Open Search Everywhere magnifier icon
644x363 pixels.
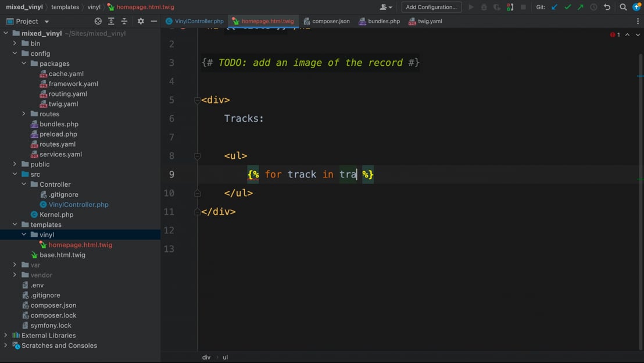[x=623, y=7]
